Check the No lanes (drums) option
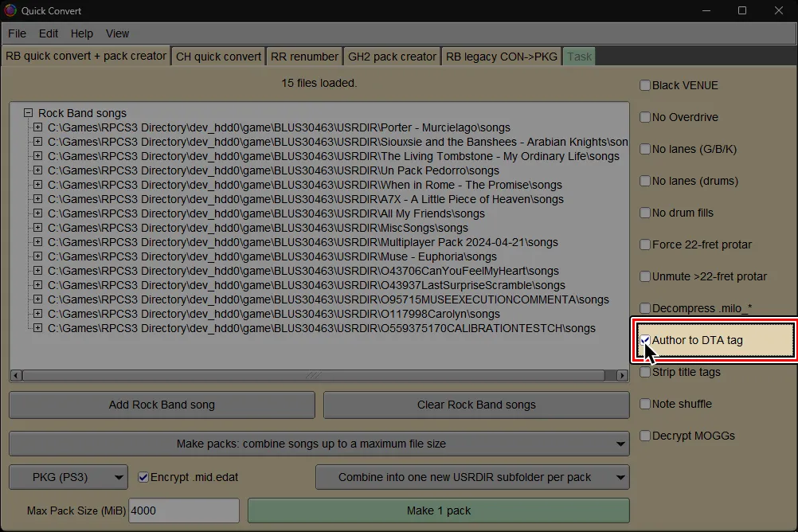The height and width of the screenshot is (532, 798). 644,181
